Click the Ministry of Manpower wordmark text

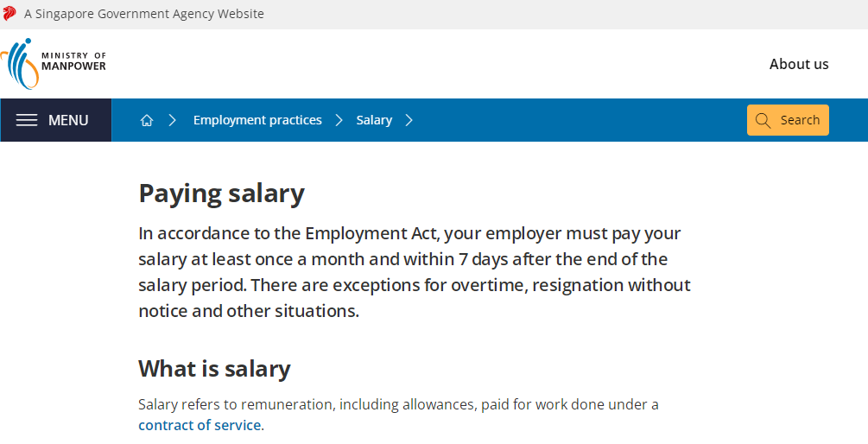(73, 60)
